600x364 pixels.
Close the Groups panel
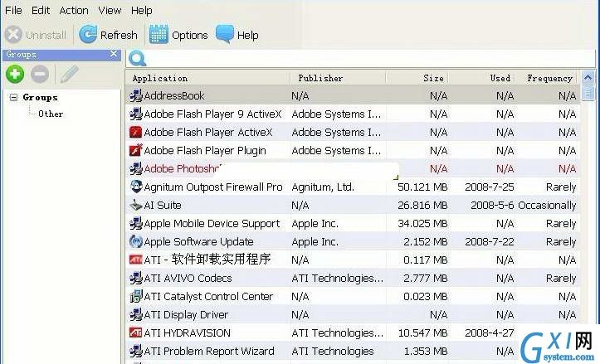[114, 54]
